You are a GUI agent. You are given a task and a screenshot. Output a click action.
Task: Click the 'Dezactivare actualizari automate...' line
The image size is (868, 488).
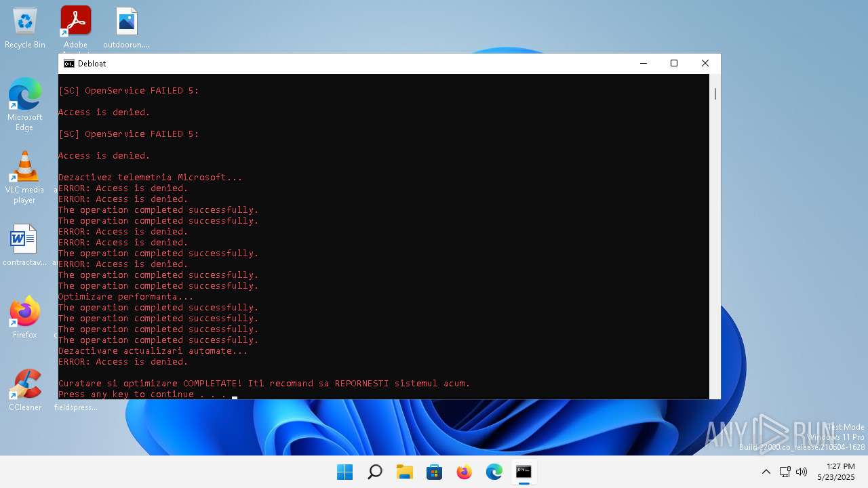pos(153,351)
